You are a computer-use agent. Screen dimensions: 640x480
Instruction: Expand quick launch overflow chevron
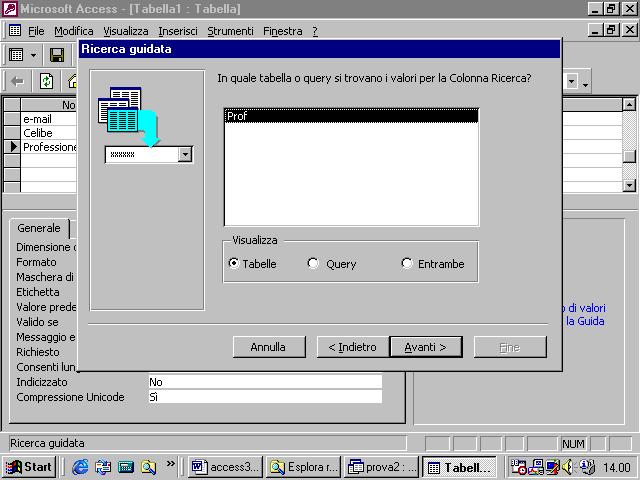170,463
